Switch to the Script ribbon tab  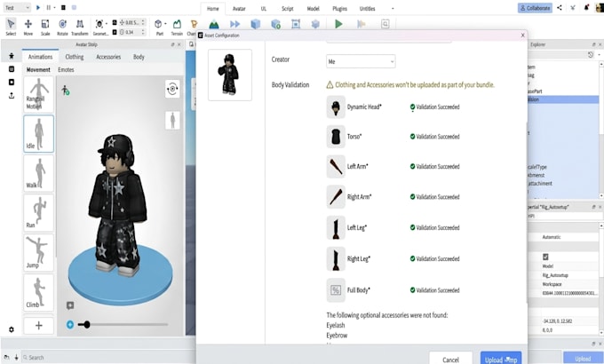tap(288, 9)
